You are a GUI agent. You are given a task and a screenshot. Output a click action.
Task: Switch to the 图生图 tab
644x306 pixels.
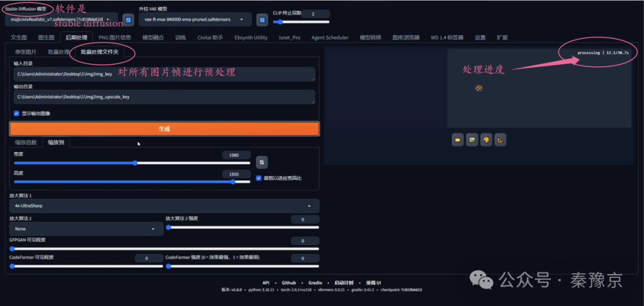[46, 38]
